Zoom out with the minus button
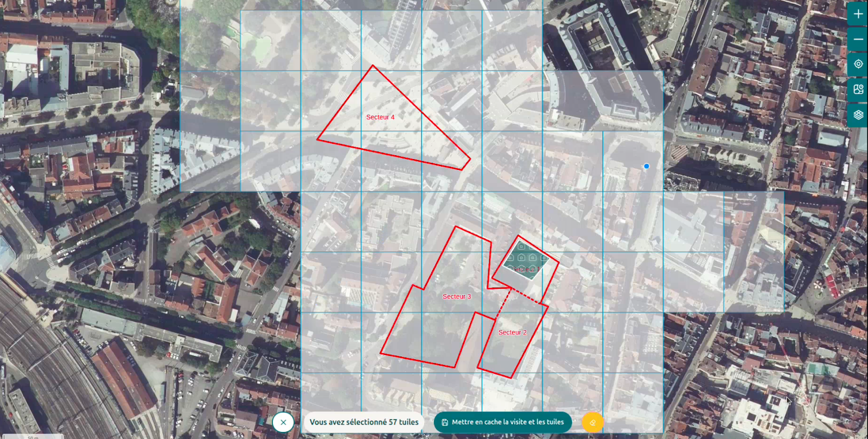868x439 pixels. coord(858,39)
